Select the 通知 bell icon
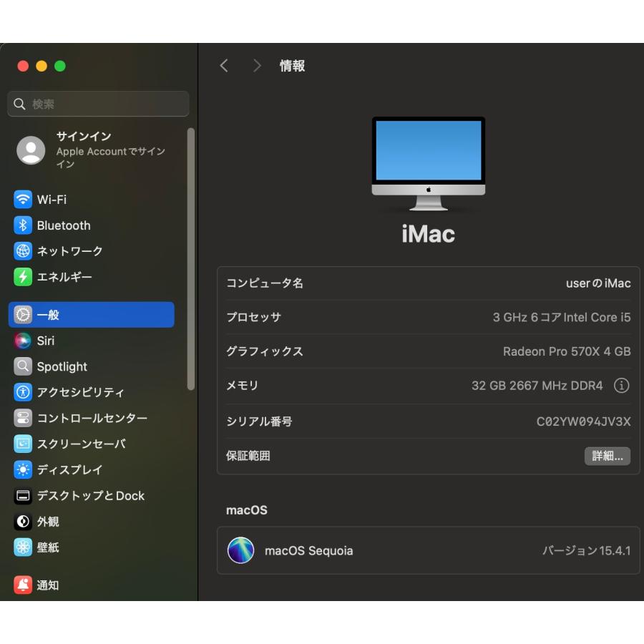644x644 pixels. tap(19, 585)
